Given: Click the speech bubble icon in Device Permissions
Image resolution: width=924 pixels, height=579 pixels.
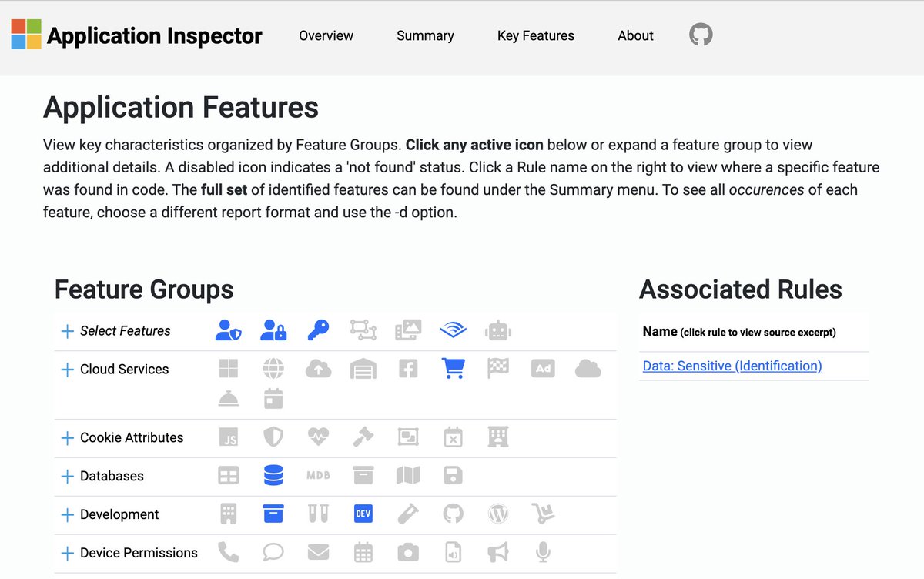Looking at the screenshot, I should tap(273, 553).
